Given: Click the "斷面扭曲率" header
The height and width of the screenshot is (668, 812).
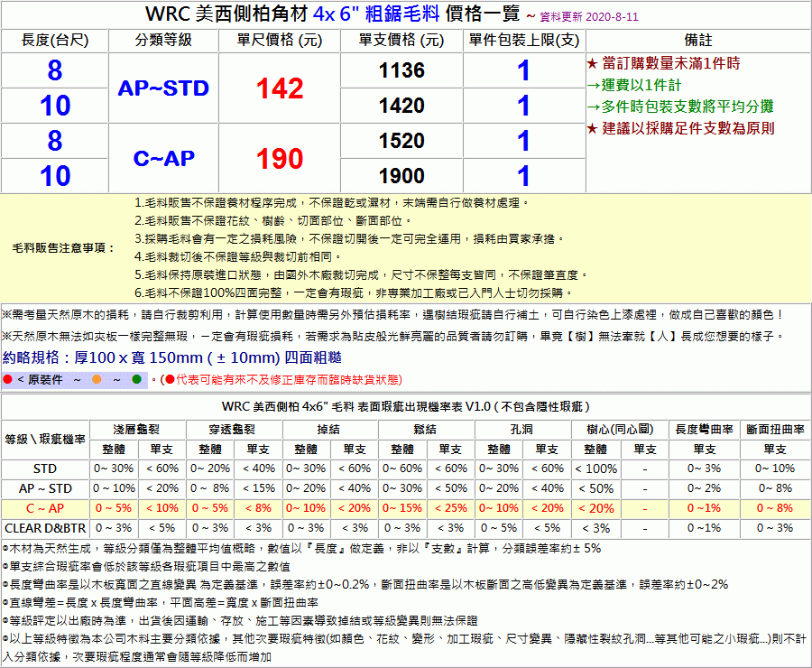Looking at the screenshot, I should (775, 430).
